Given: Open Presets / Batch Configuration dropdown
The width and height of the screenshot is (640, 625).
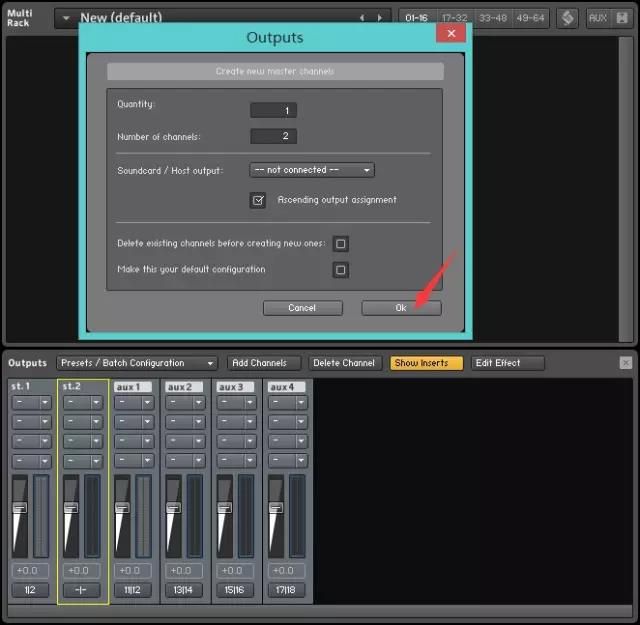Looking at the screenshot, I should click(x=137, y=363).
